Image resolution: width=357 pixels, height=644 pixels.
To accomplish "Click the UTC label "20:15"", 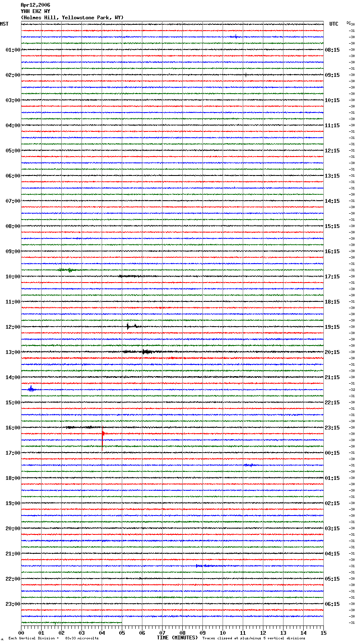I will click(332, 352).
